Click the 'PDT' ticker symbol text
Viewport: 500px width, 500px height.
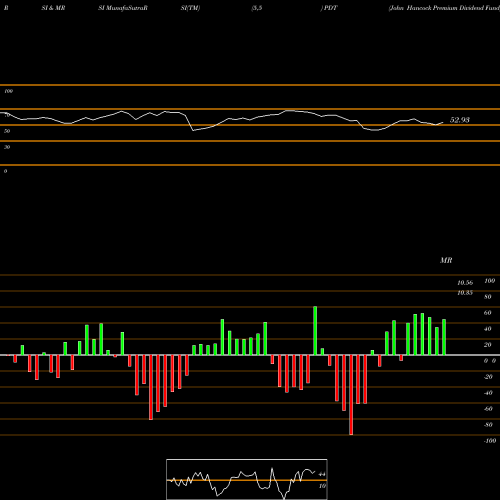[331, 8]
